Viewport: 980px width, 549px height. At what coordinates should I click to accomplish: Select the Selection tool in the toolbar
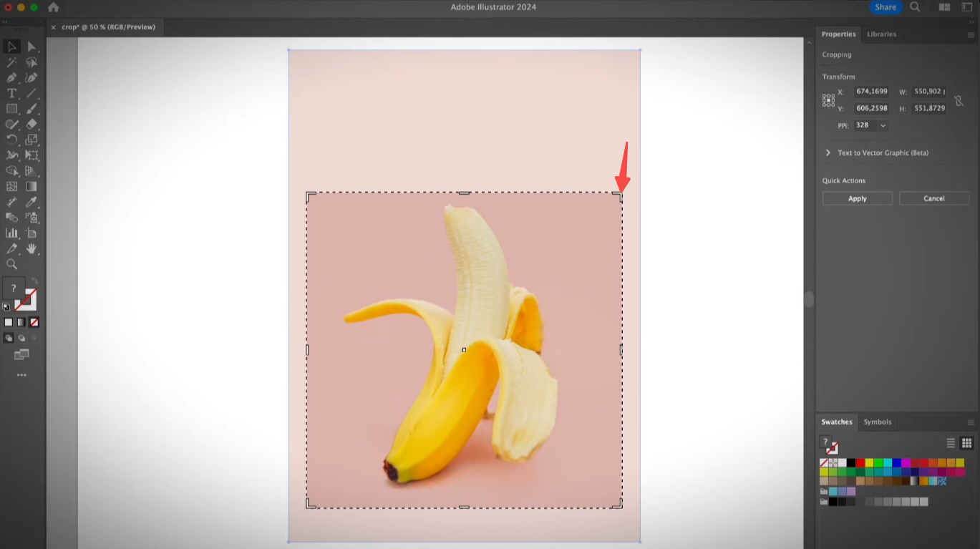click(11, 47)
